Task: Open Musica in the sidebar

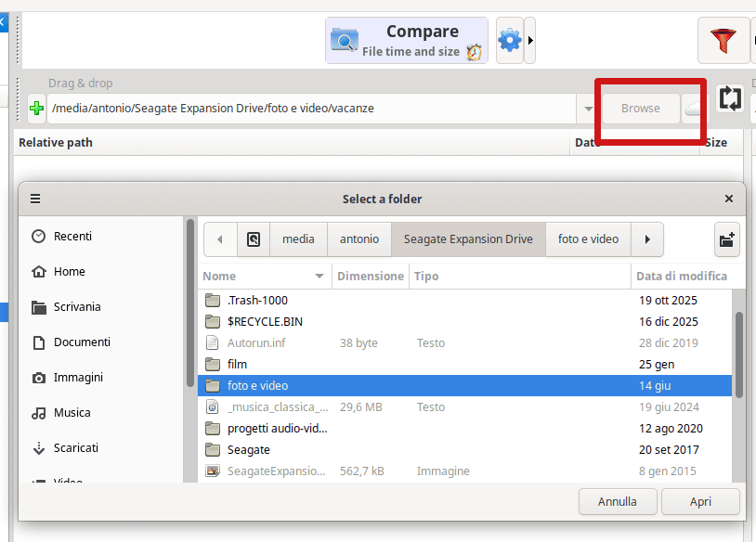Action: 102,412
